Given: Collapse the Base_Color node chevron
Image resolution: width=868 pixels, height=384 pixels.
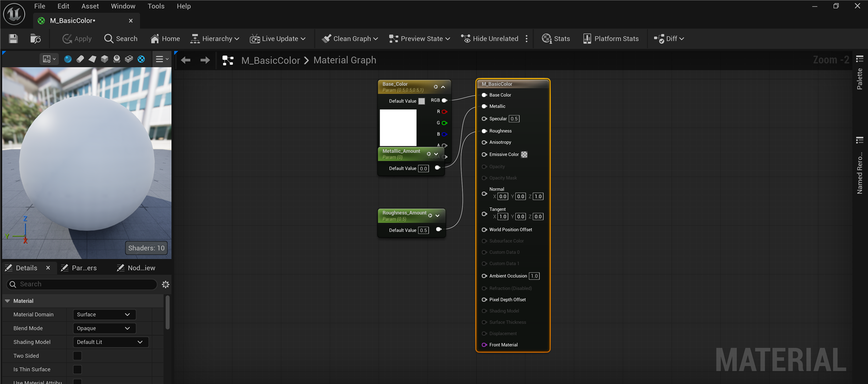Looking at the screenshot, I should tap(443, 87).
